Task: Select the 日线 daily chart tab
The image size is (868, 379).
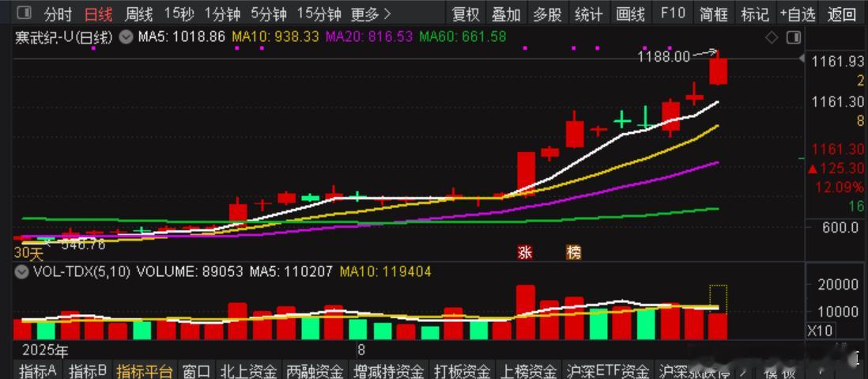Action: (98, 14)
